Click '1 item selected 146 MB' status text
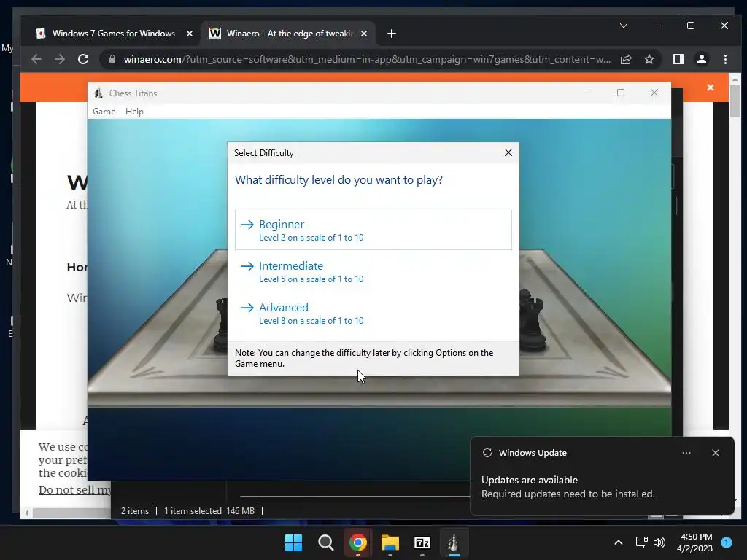Image resolution: width=747 pixels, height=560 pixels. pos(209,511)
